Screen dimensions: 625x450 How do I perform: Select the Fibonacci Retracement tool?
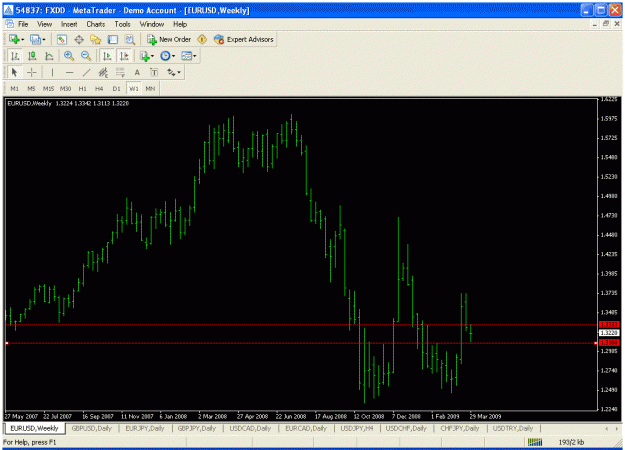(x=120, y=73)
